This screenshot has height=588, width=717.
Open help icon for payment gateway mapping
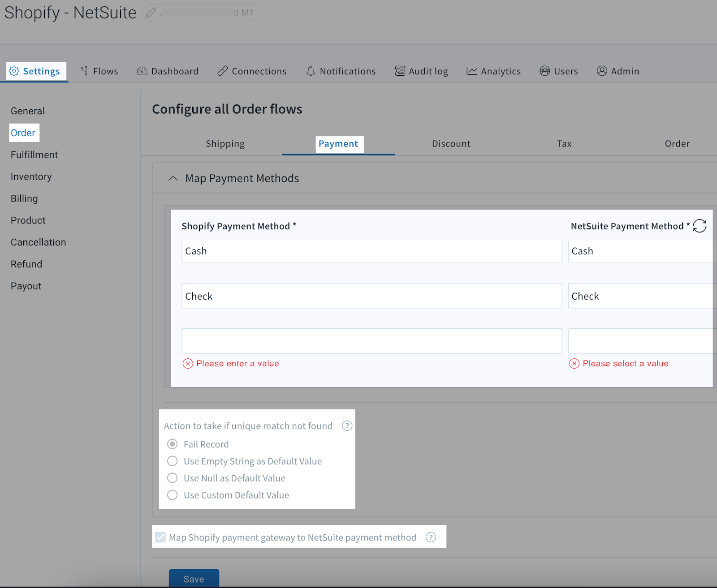coord(431,537)
